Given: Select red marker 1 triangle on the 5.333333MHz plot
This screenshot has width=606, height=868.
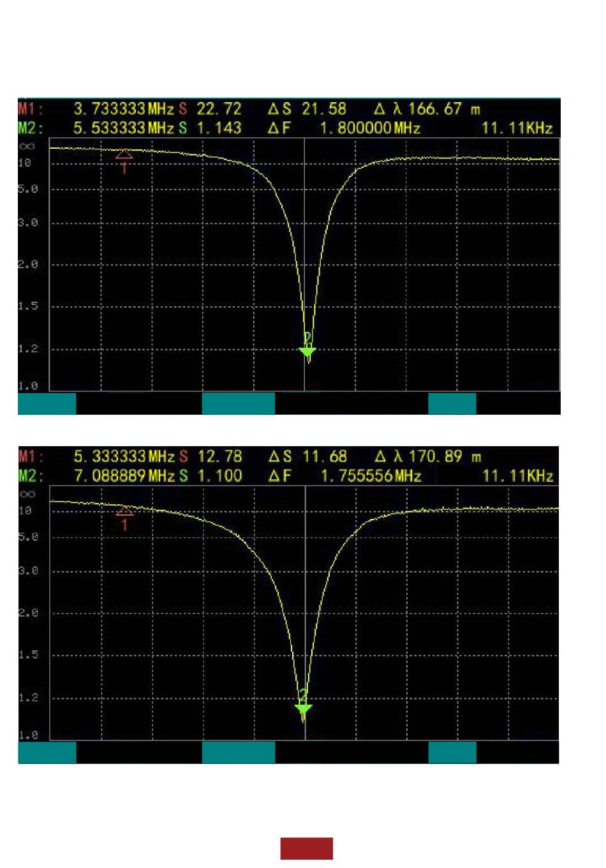Looking at the screenshot, I should coord(124,510).
